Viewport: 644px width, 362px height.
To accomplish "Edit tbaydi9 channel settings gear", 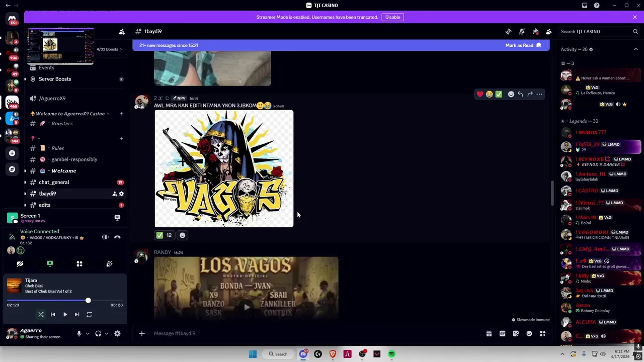I will tap(121, 194).
